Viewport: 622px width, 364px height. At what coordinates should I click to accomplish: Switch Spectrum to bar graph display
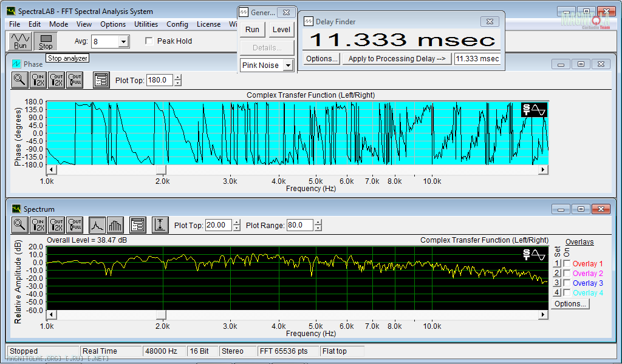pos(115,225)
